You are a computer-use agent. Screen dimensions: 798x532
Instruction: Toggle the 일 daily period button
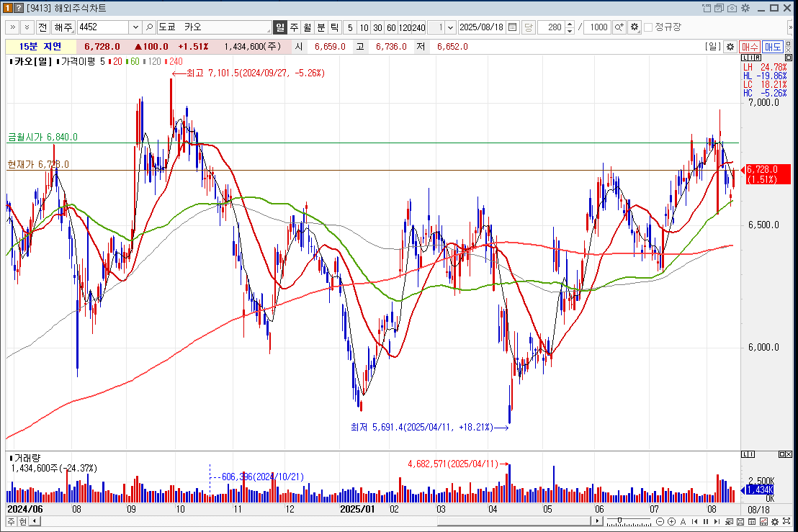(280, 27)
